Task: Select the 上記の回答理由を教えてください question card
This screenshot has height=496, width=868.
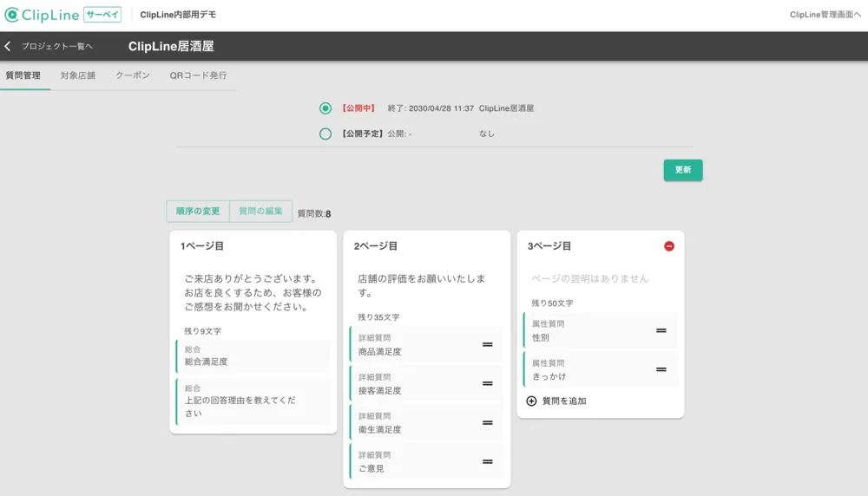Action: 253,401
